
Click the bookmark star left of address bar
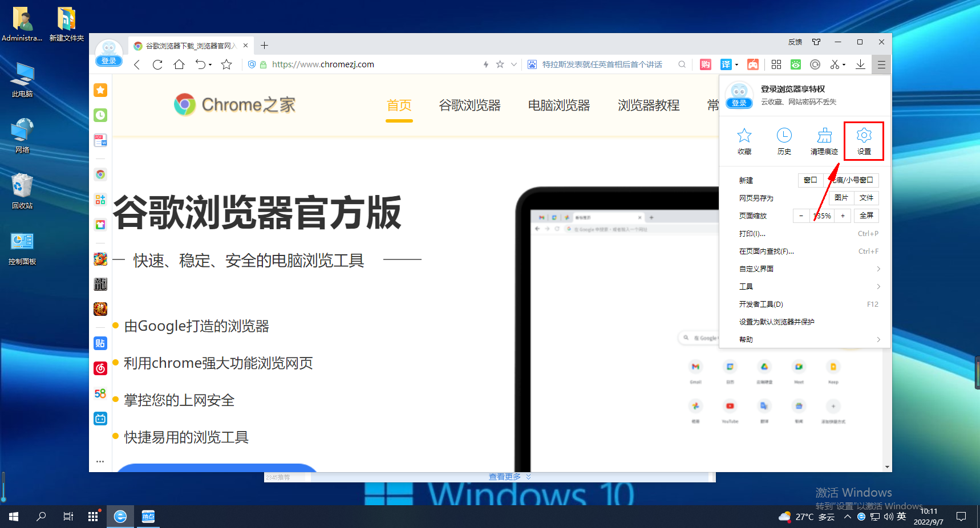pos(226,64)
